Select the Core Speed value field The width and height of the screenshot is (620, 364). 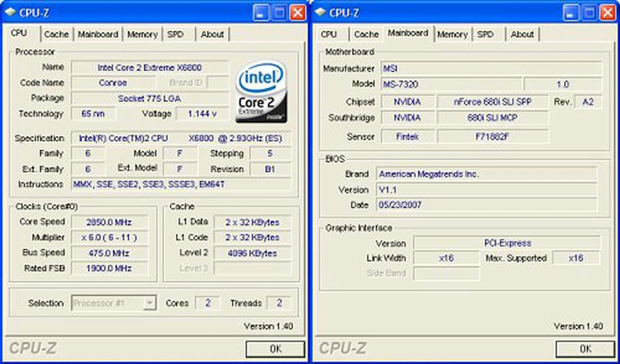click(x=109, y=222)
